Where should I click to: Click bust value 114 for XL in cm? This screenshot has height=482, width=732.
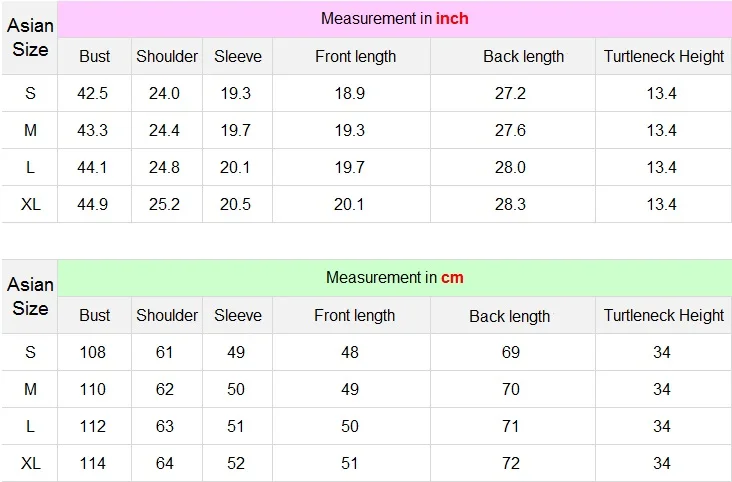[x=92, y=463]
